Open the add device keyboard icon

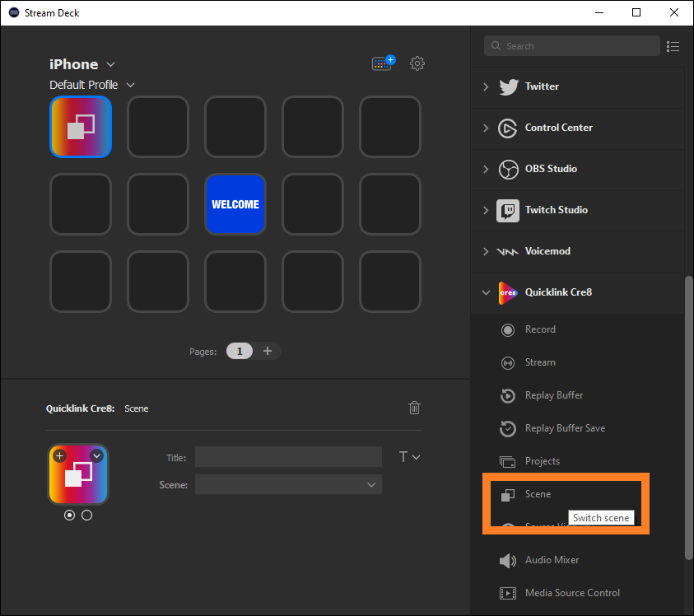coord(384,63)
